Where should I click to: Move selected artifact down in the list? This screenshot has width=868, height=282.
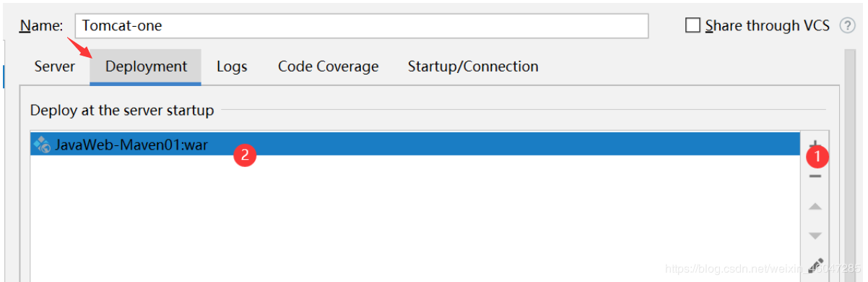[x=815, y=236]
